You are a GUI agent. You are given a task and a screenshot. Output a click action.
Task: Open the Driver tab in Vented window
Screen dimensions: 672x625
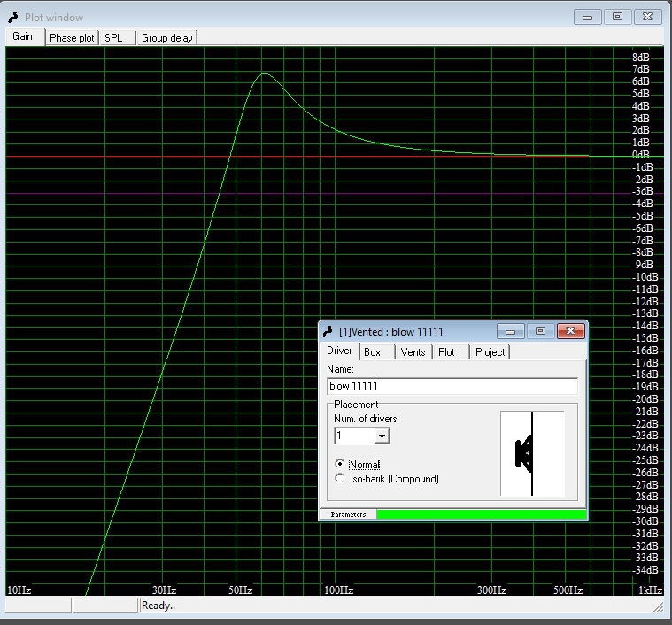pyautogui.click(x=339, y=351)
